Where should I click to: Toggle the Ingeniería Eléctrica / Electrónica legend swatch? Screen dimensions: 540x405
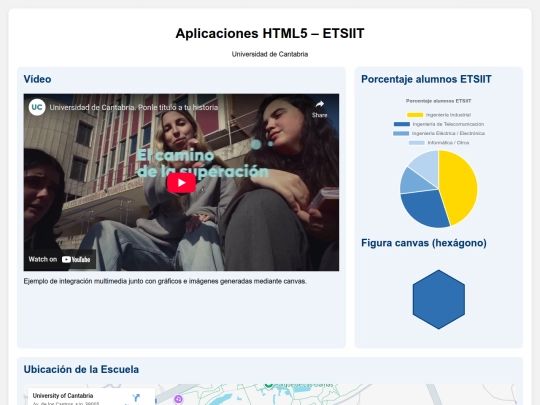(x=401, y=133)
